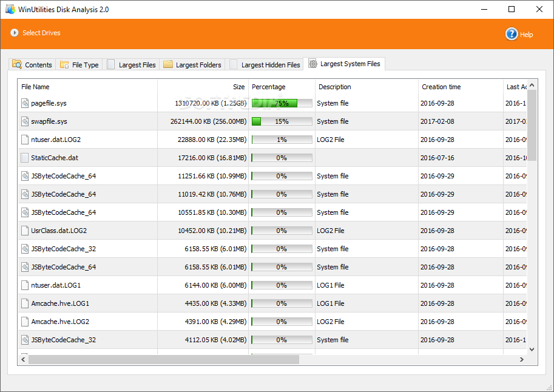This screenshot has height=392, width=554.
Task: Click the WinUtilities app icon in title bar
Action: tap(10, 9)
